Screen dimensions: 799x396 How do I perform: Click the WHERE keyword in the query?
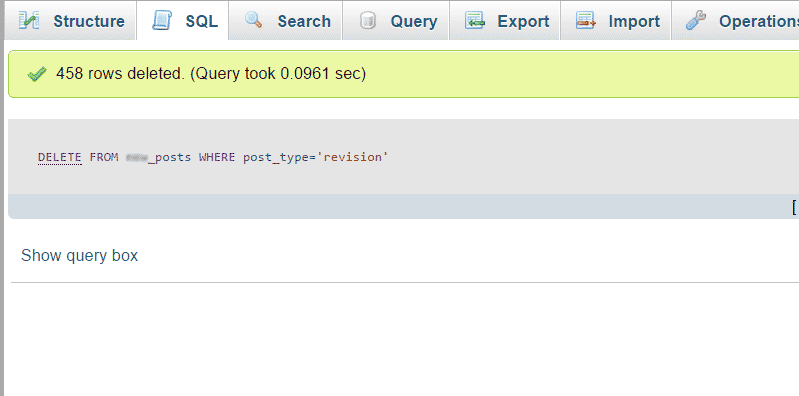click(217, 157)
